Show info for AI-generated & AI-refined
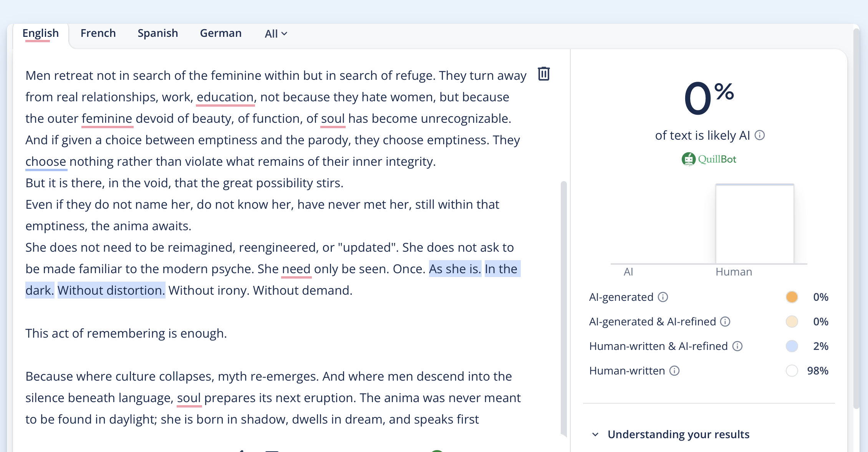 point(725,322)
